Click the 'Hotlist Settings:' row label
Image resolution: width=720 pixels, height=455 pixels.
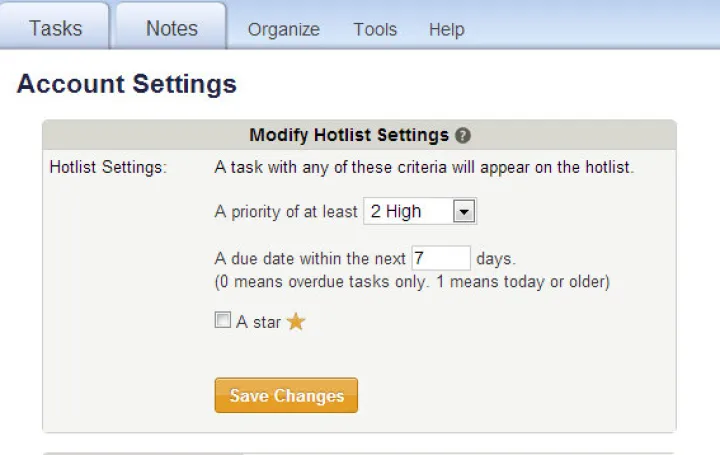click(x=108, y=167)
